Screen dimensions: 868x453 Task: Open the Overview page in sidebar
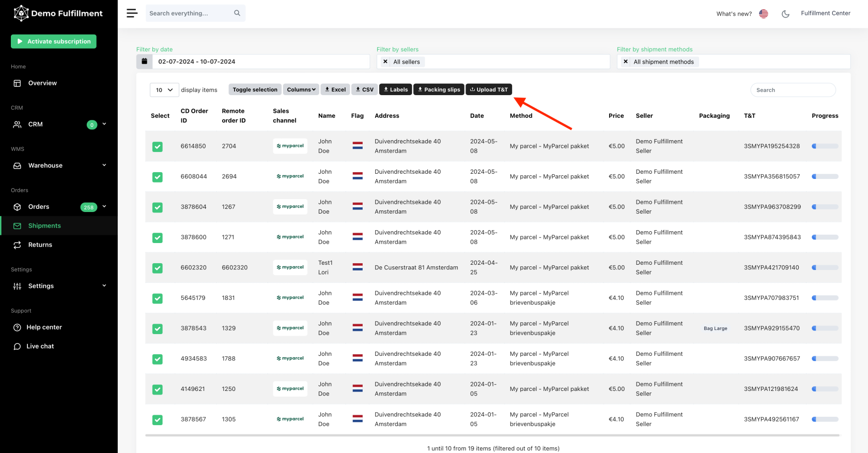tap(59, 83)
